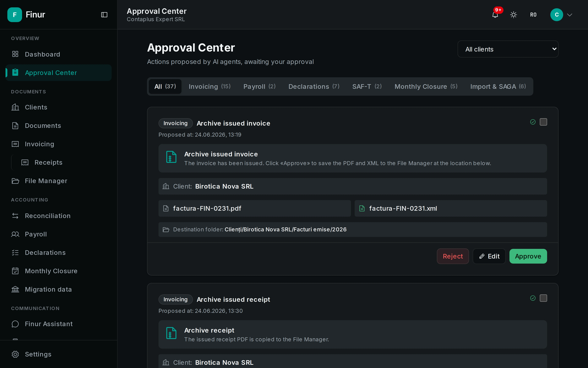Open the notifications bell
This screenshot has width=588, height=368.
pos(495,15)
